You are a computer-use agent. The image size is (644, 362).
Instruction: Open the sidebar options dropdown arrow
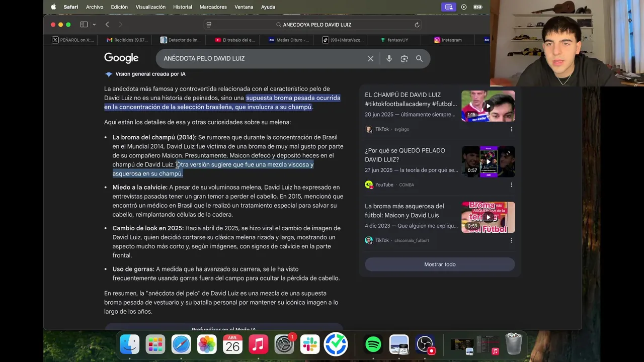click(x=94, y=25)
